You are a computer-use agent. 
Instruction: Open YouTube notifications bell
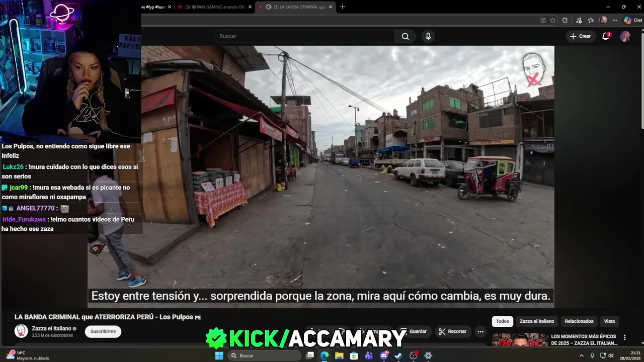pos(606,36)
